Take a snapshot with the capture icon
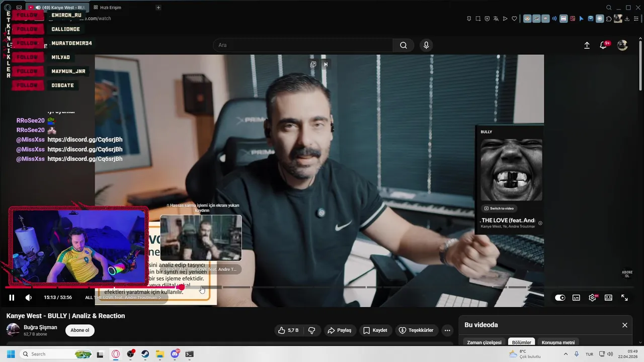644x362 pixels. 478,19
